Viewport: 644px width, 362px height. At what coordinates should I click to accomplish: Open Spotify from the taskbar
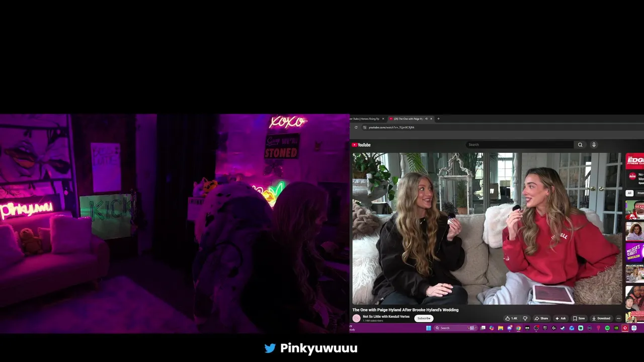click(607, 328)
